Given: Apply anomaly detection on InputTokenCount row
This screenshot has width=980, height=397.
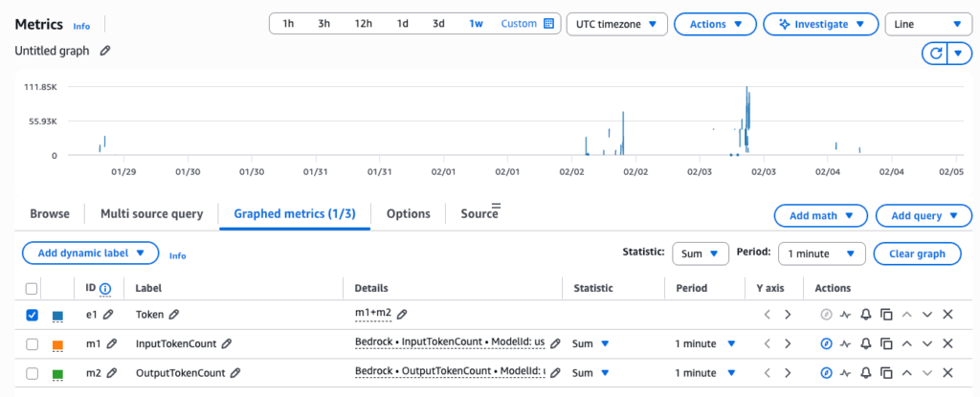Looking at the screenshot, I should (846, 343).
